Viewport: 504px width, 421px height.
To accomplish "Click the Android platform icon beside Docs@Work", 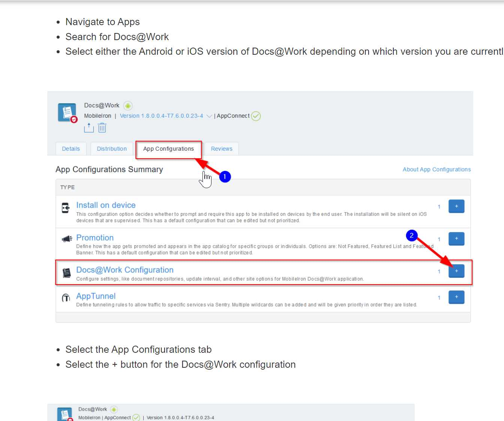I will pyautogui.click(x=128, y=106).
